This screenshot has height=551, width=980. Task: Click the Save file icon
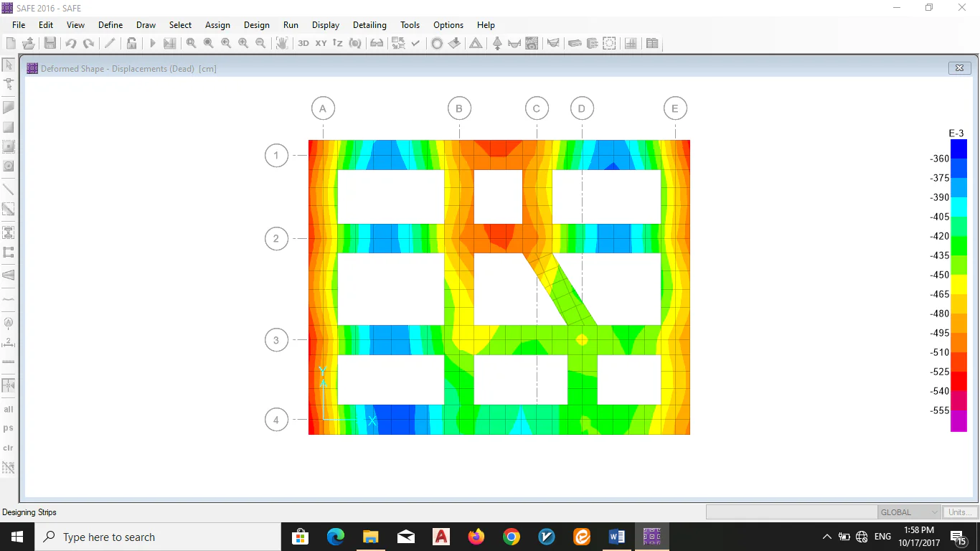50,44
